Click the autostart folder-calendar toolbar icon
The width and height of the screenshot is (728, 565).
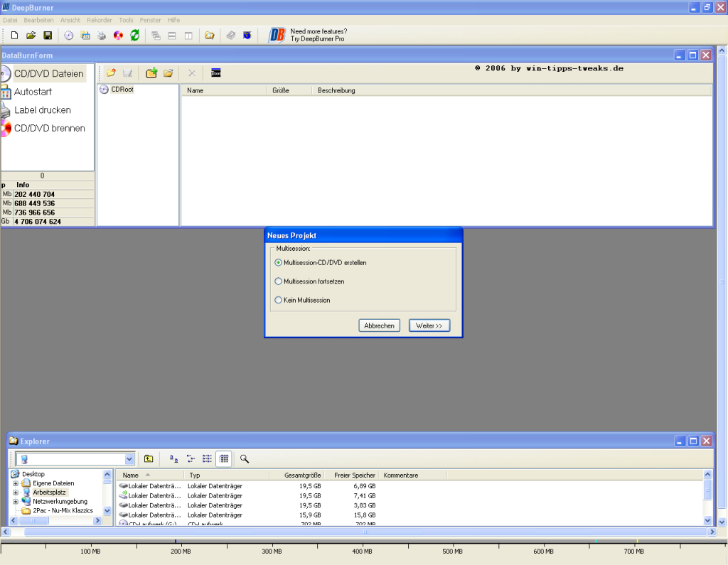point(85,36)
